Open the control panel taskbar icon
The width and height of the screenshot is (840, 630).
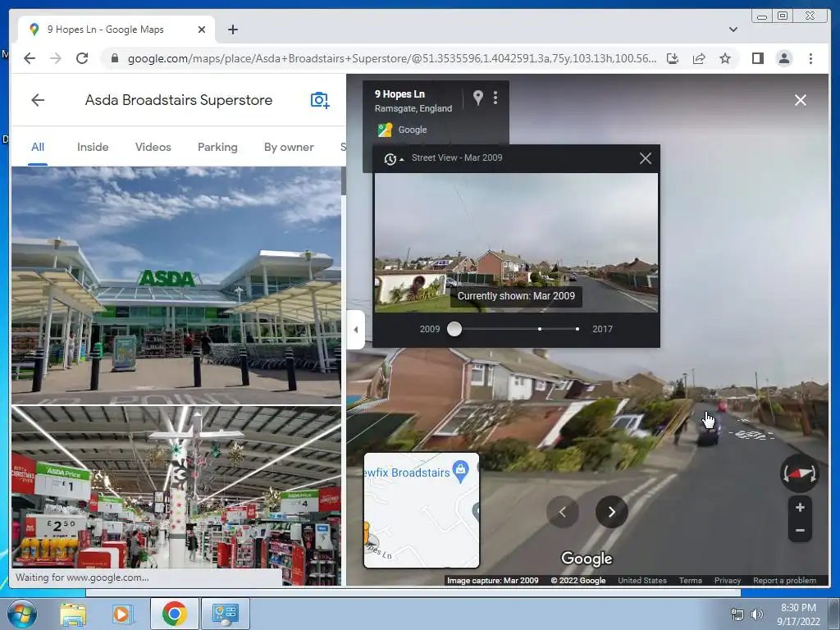[225, 614]
